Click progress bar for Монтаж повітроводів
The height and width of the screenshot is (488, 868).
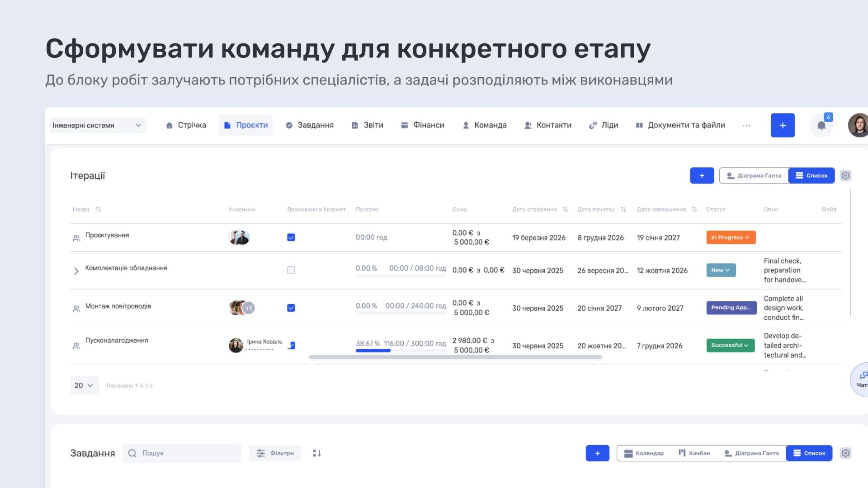(x=401, y=313)
